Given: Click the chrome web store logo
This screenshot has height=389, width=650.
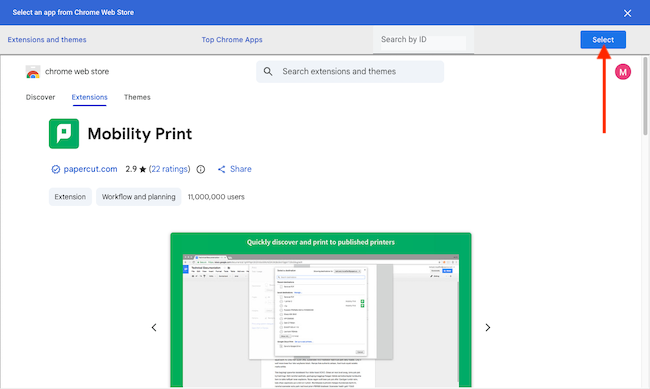Looking at the screenshot, I should (33, 72).
